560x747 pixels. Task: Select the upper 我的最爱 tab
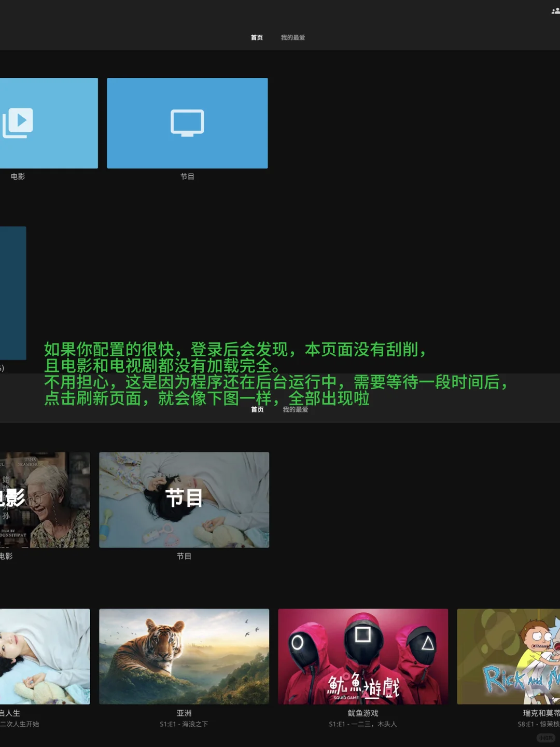293,38
